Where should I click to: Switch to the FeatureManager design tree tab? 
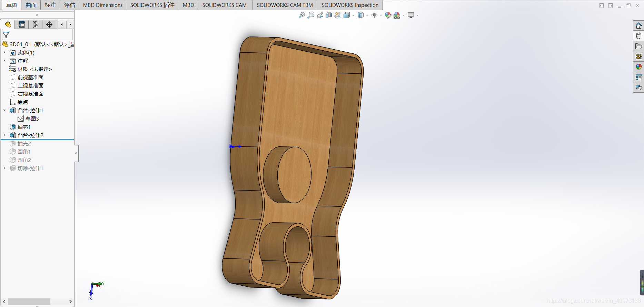click(8, 24)
